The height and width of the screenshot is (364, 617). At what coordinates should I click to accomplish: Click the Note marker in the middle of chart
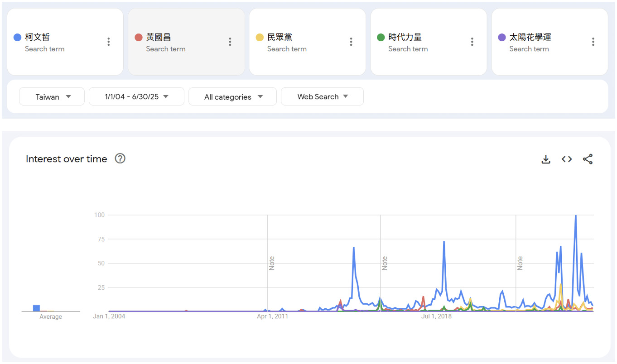(385, 263)
